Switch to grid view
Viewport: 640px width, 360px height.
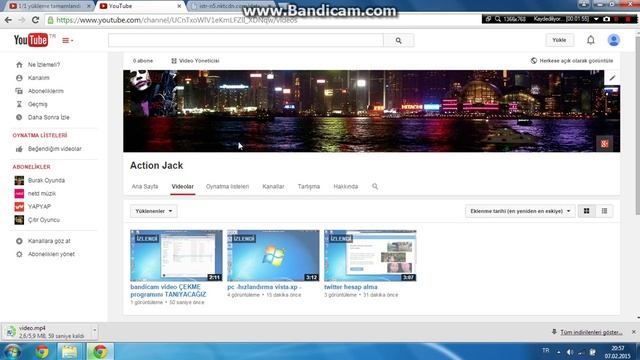coord(587,211)
